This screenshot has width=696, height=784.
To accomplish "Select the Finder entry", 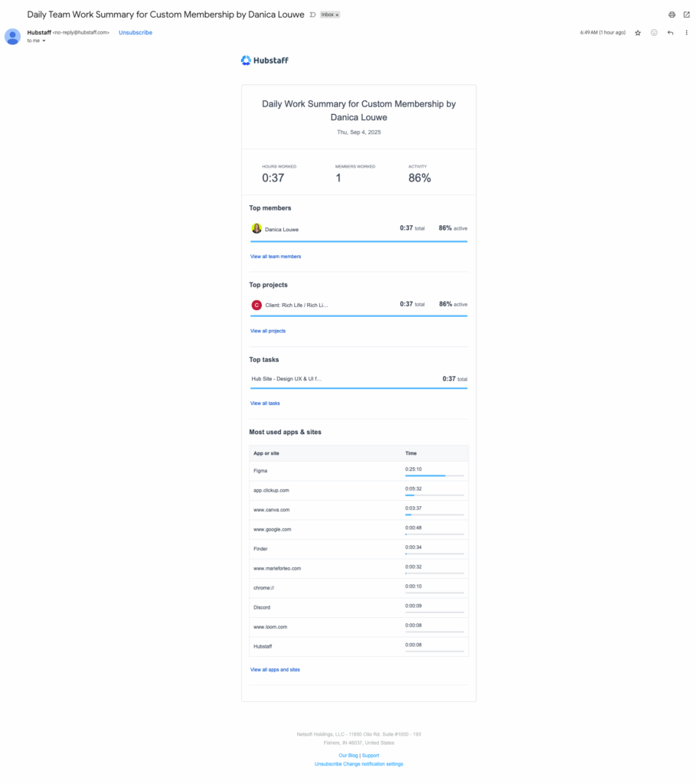I will click(x=260, y=549).
